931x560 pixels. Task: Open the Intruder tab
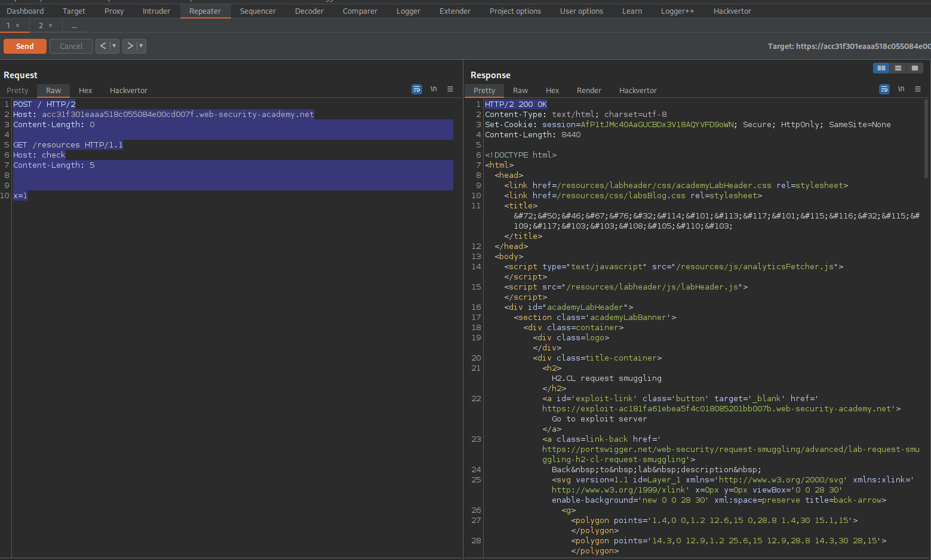[x=156, y=11]
